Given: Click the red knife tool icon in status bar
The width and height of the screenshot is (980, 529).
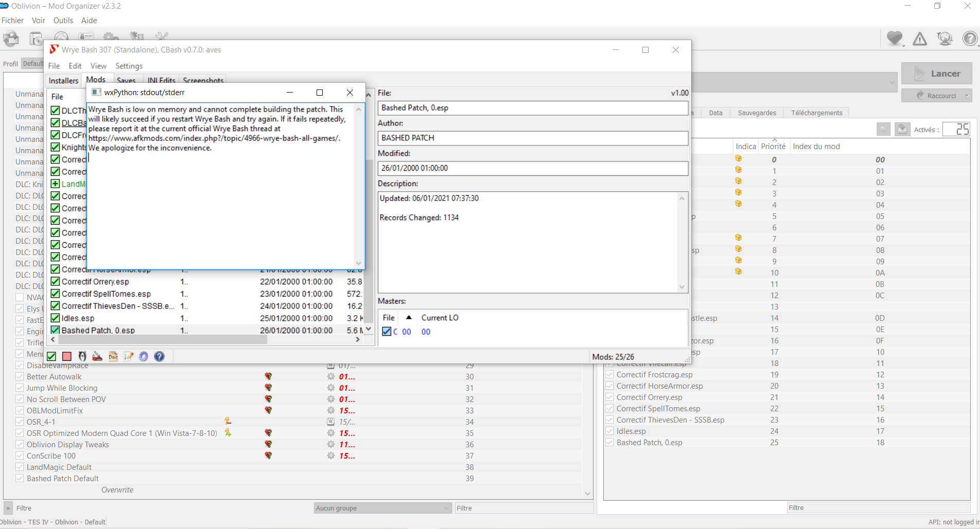Looking at the screenshot, I should pyautogui.click(x=98, y=356).
